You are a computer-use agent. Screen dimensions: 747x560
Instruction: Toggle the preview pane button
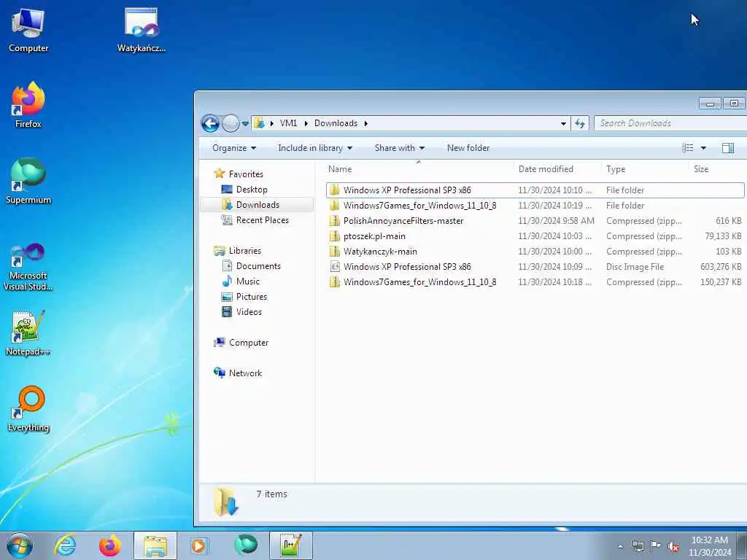click(x=727, y=148)
